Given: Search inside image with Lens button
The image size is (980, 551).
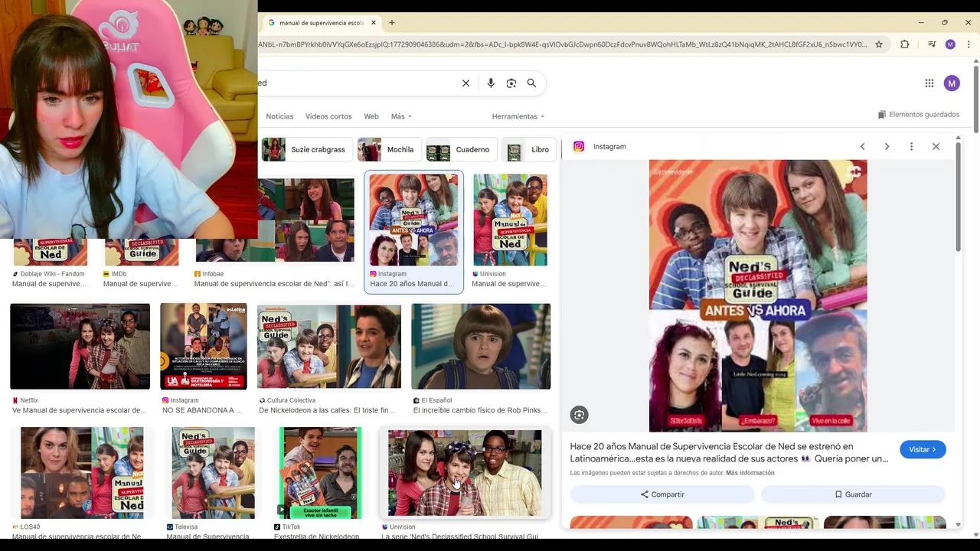Looking at the screenshot, I should (x=580, y=415).
